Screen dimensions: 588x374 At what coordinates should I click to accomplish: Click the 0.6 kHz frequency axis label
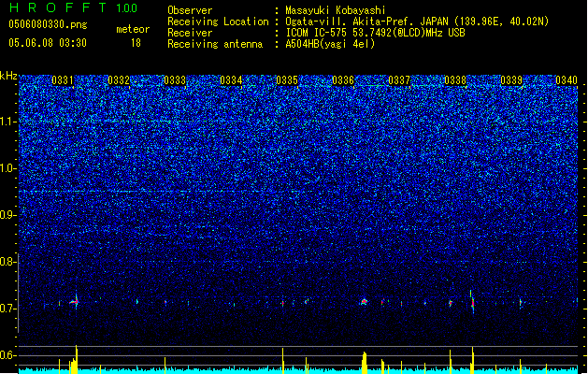[8, 355]
